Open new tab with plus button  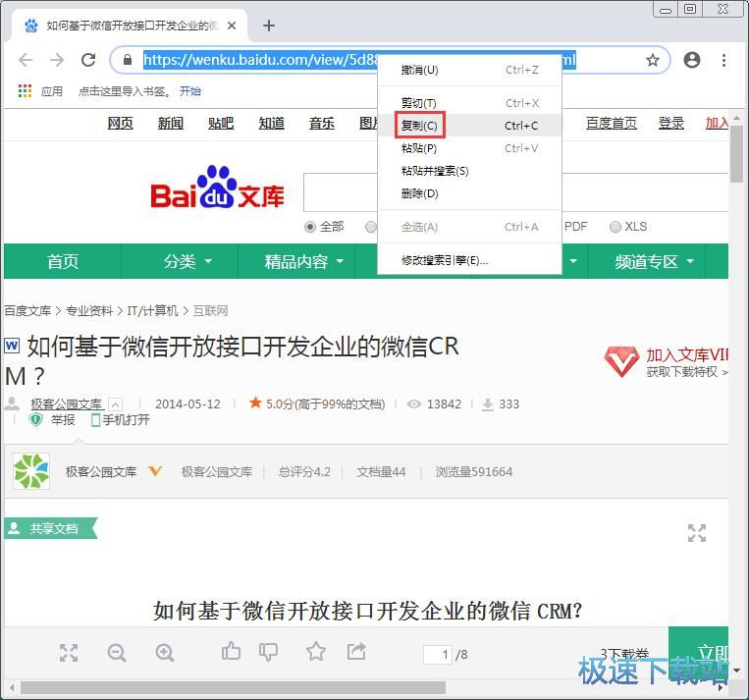[269, 26]
